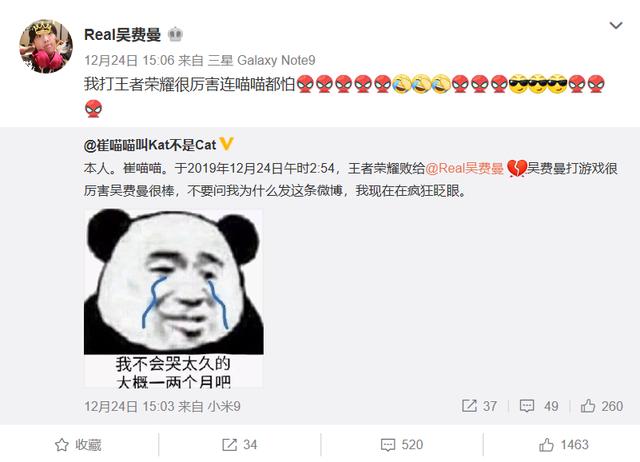Open the @崔喵喵叫Kat不是Cat profile link
Image resolution: width=640 pixels, height=462 pixels.
pyautogui.click(x=150, y=145)
